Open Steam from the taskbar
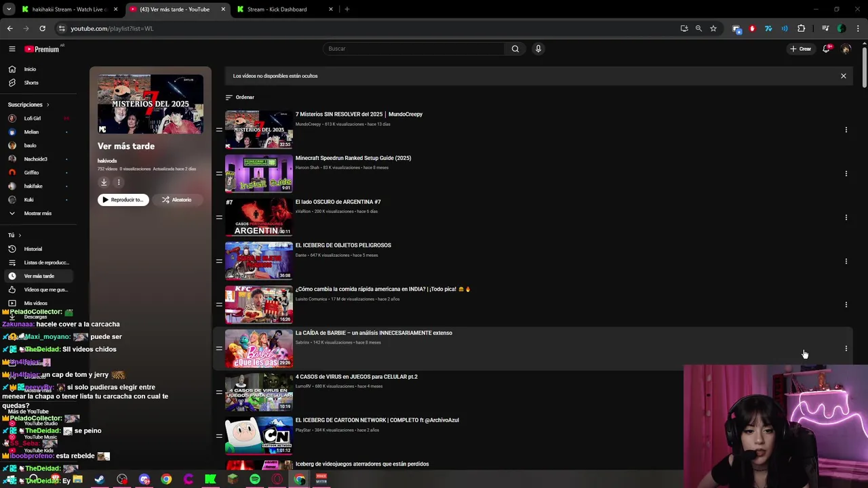This screenshot has width=868, height=488. (x=100, y=479)
